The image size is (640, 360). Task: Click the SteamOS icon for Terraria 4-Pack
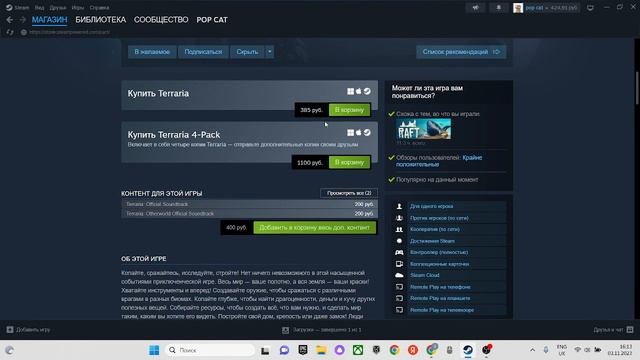pos(367,133)
